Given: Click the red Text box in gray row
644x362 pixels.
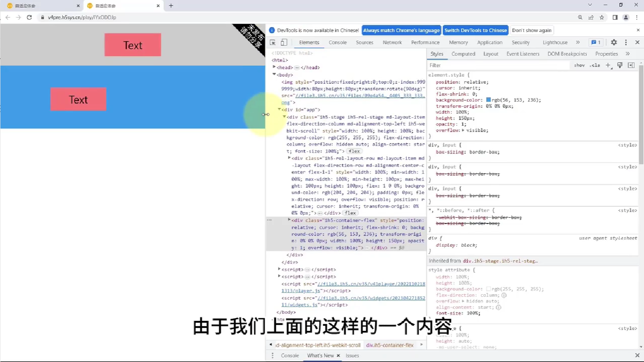Looking at the screenshot, I should pos(133,45).
